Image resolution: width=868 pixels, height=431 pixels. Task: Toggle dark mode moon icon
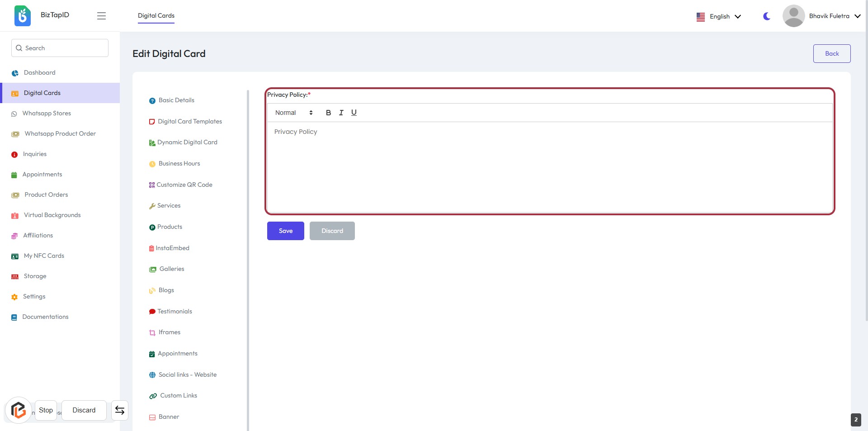pyautogui.click(x=766, y=16)
